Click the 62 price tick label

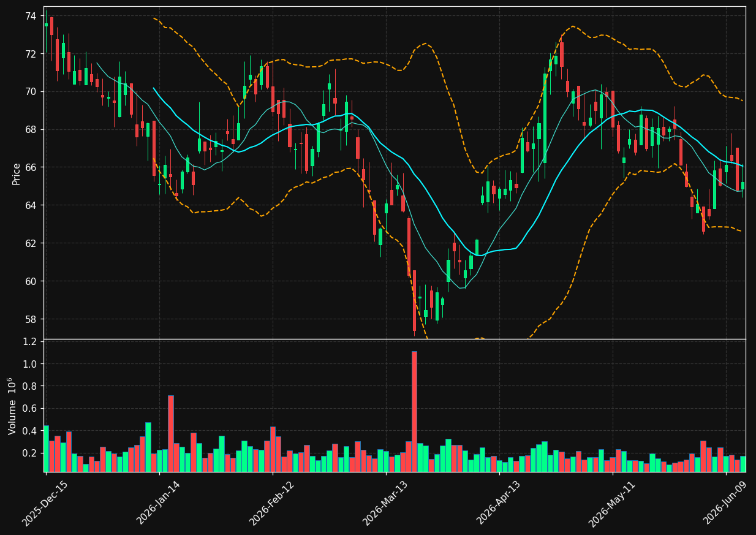coord(31,243)
